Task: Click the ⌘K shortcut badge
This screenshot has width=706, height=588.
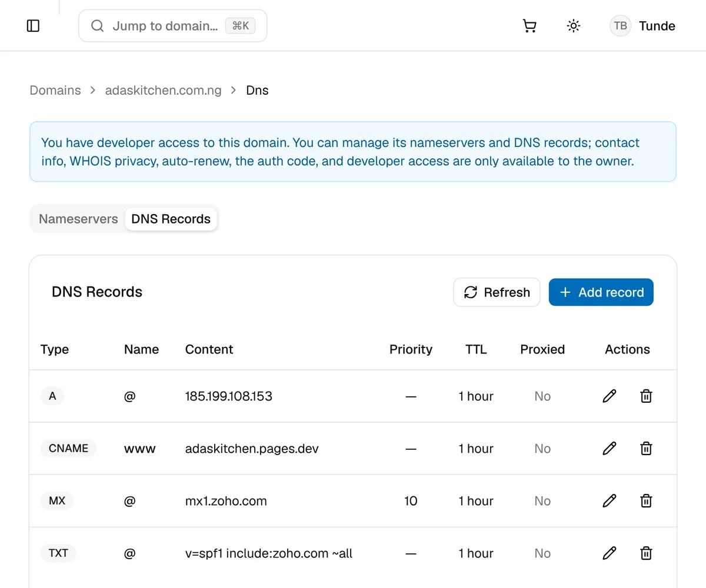Action: pos(241,26)
